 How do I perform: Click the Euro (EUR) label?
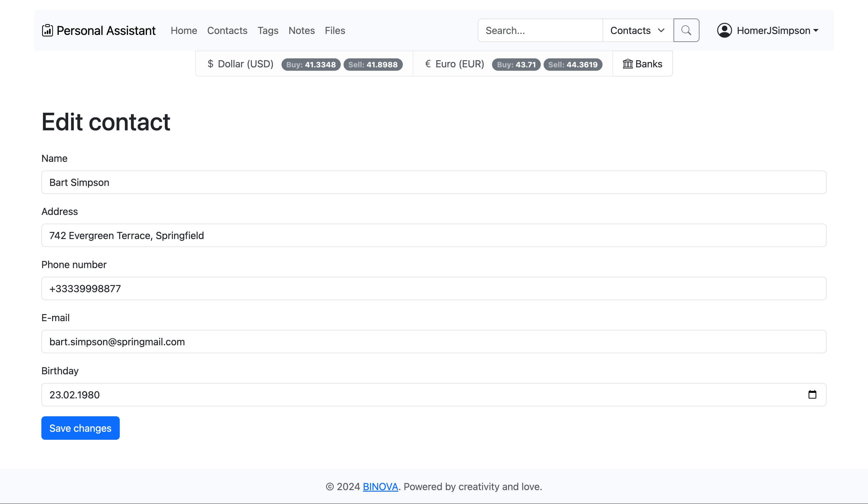pyautogui.click(x=460, y=64)
